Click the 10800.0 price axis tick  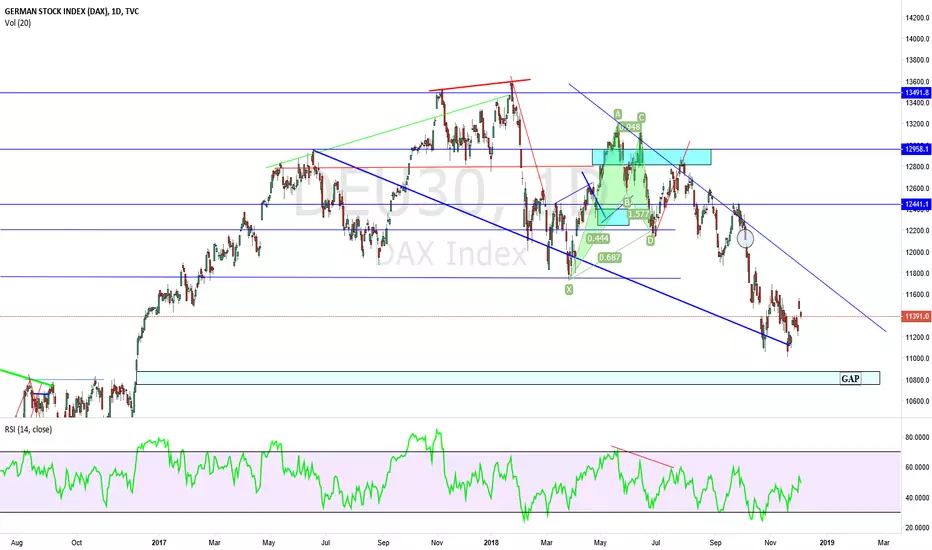click(x=917, y=380)
